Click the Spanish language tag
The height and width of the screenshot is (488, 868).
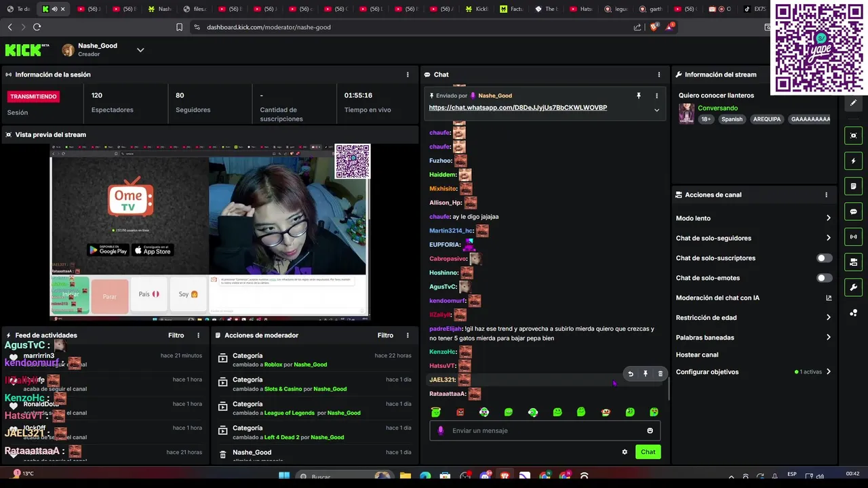[732, 119]
